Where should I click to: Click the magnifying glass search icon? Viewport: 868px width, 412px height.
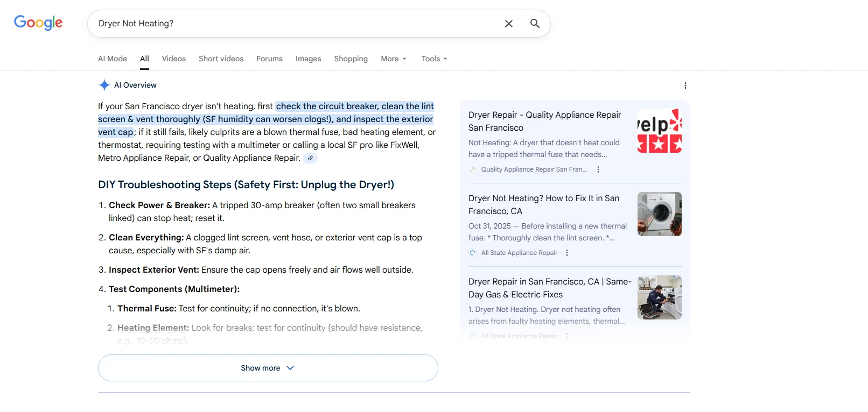(x=535, y=24)
